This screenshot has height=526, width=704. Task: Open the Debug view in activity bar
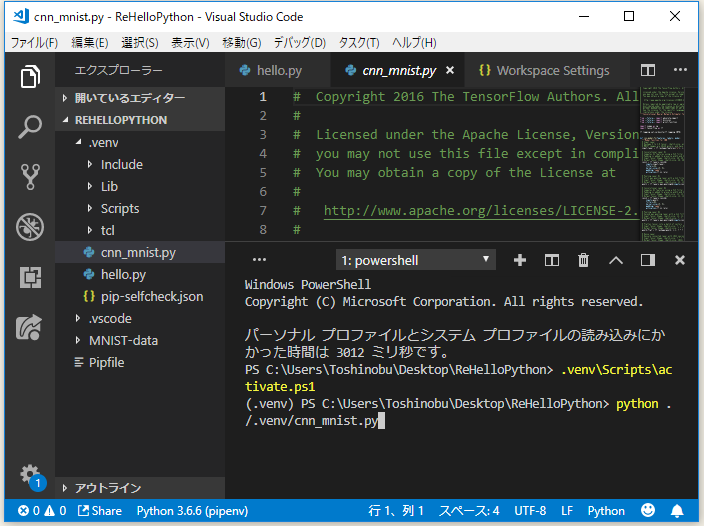[30, 226]
